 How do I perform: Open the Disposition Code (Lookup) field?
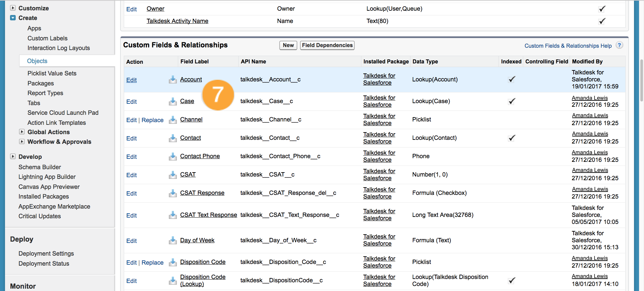coord(203,280)
